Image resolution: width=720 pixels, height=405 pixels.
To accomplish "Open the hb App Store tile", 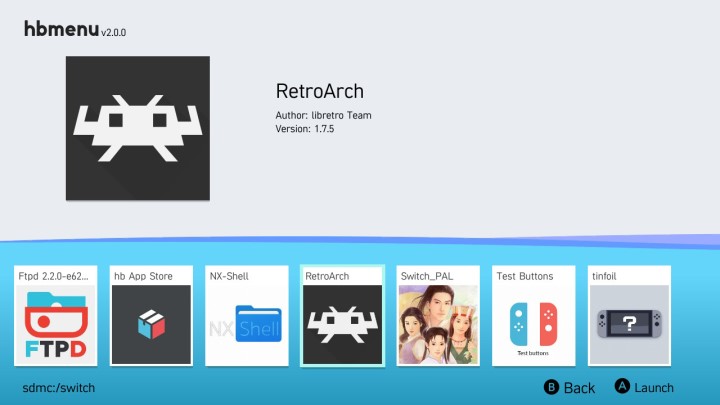I will 151,316.
